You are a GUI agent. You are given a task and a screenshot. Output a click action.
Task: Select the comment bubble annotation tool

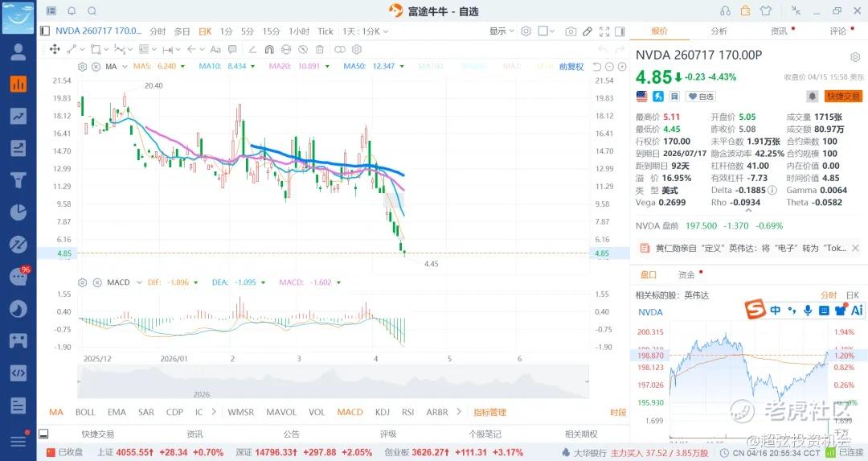point(232,49)
